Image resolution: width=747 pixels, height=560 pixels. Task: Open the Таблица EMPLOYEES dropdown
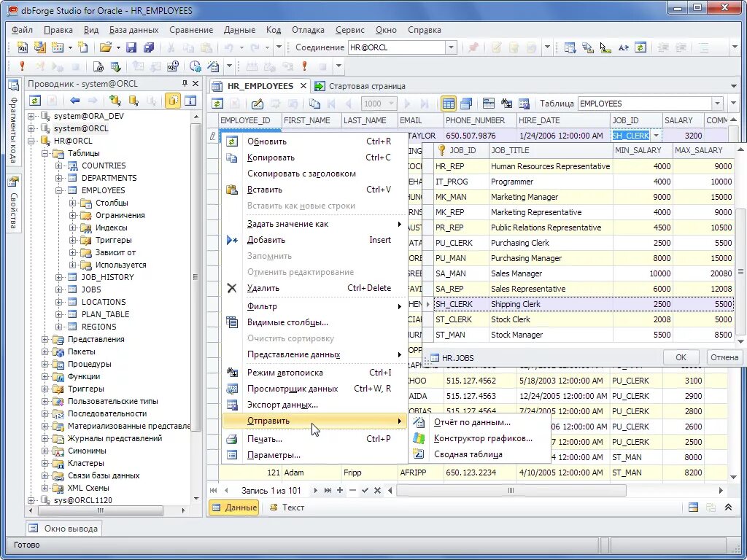coord(718,104)
